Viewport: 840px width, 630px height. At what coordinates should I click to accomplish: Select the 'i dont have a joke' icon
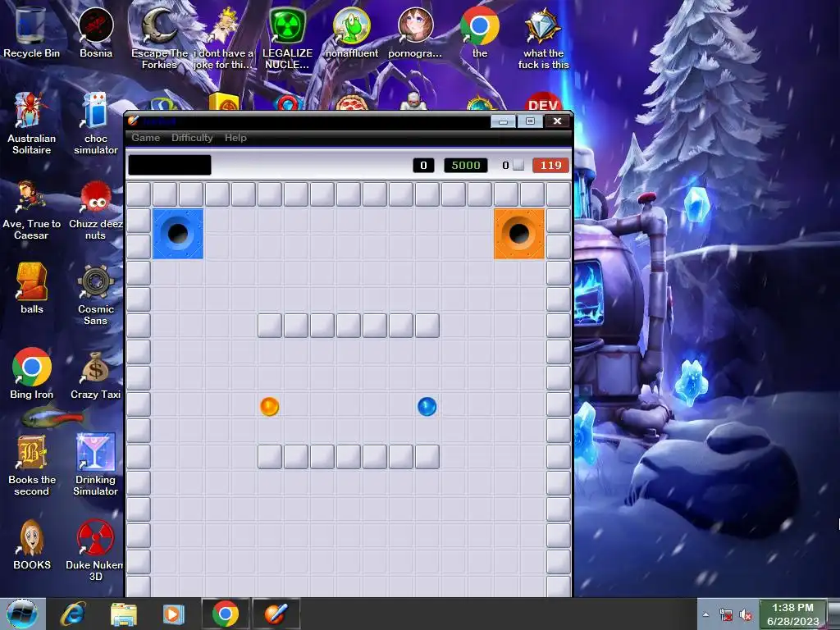coord(224,39)
